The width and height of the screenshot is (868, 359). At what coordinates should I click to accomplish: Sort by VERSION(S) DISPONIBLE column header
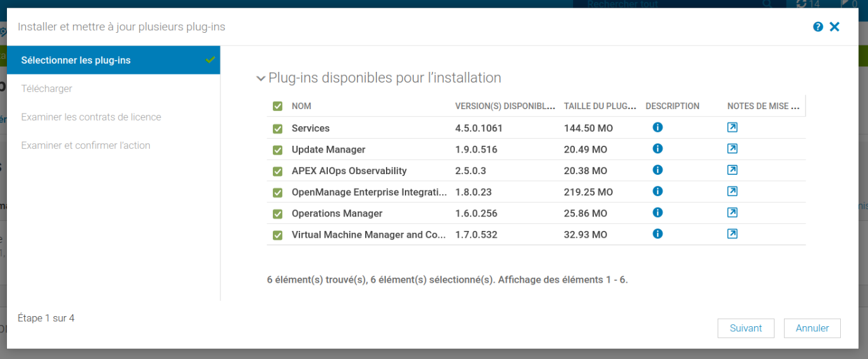[x=505, y=106]
